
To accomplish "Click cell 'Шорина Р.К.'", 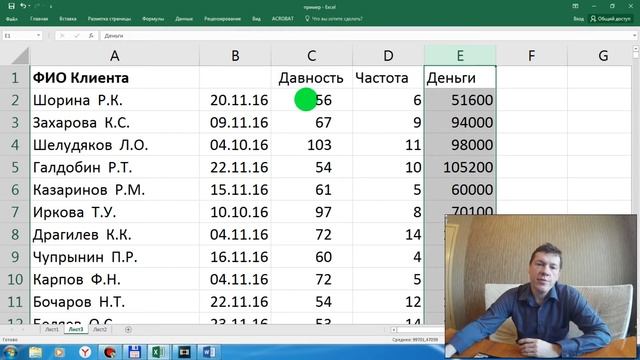I will (x=115, y=100).
